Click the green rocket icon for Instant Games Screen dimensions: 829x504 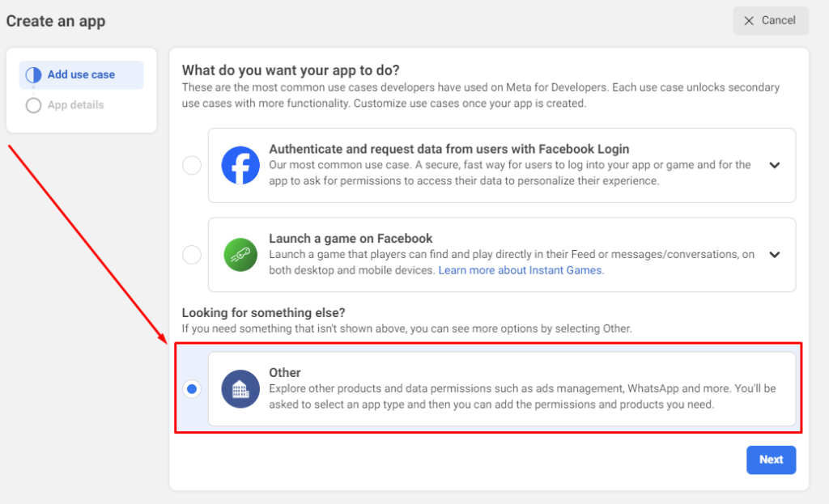click(x=240, y=254)
